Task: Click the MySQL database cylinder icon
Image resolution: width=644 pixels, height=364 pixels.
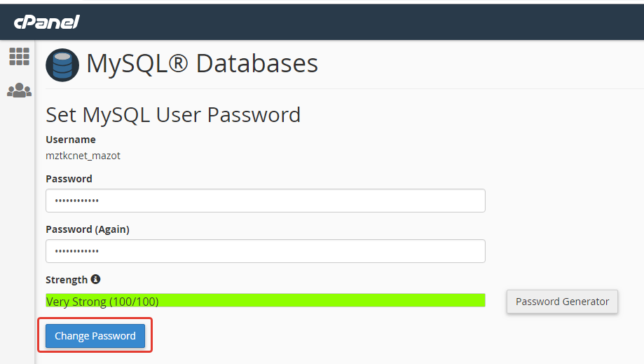Action: click(x=62, y=66)
